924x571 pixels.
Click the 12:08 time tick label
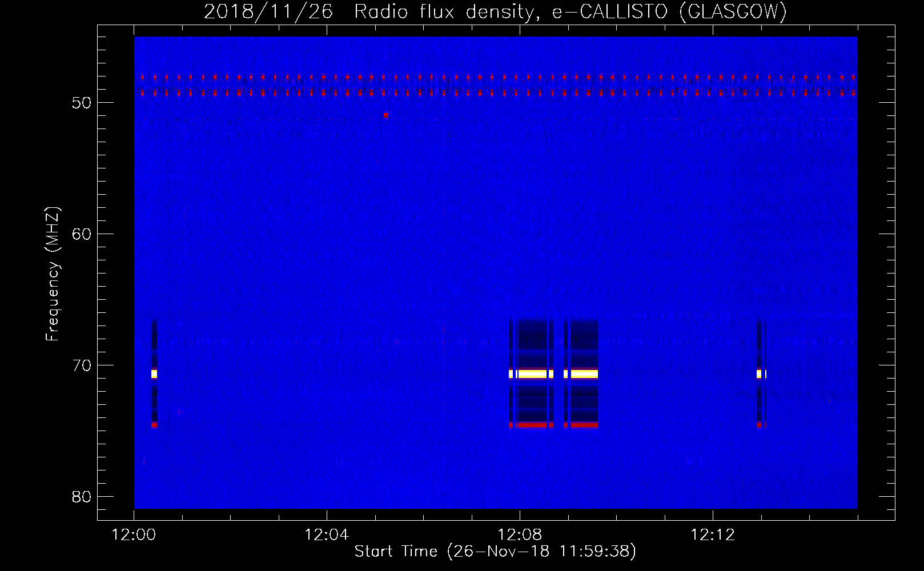[x=520, y=534]
